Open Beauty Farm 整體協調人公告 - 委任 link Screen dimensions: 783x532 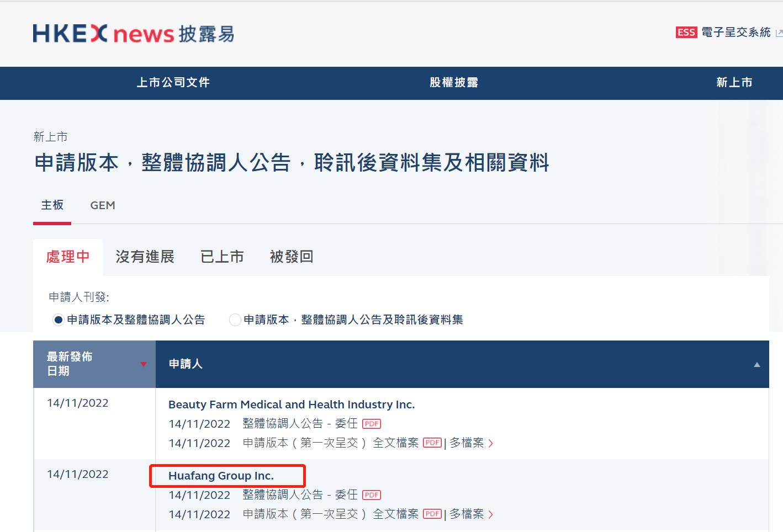[x=300, y=424]
